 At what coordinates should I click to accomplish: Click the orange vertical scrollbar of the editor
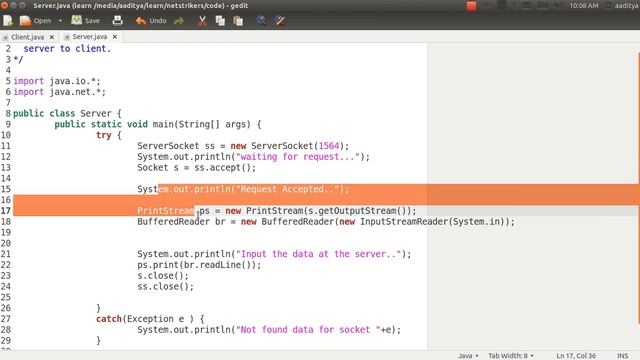click(x=638, y=188)
